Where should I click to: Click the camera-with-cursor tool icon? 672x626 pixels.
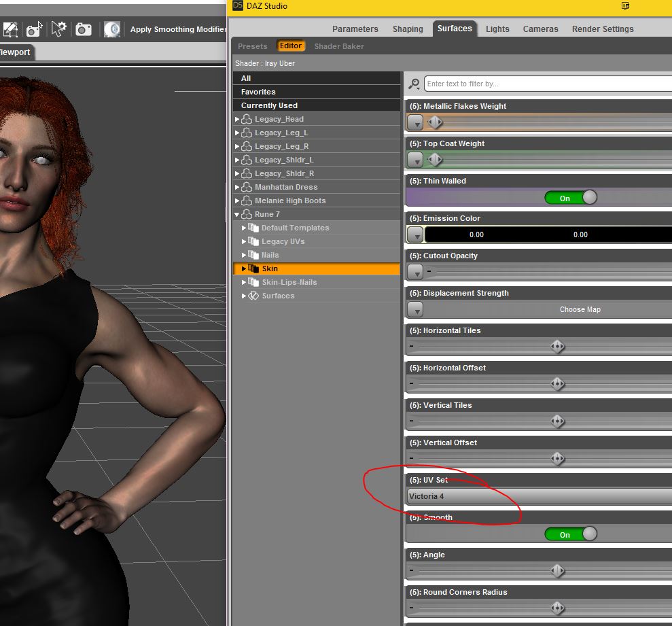tap(34, 29)
